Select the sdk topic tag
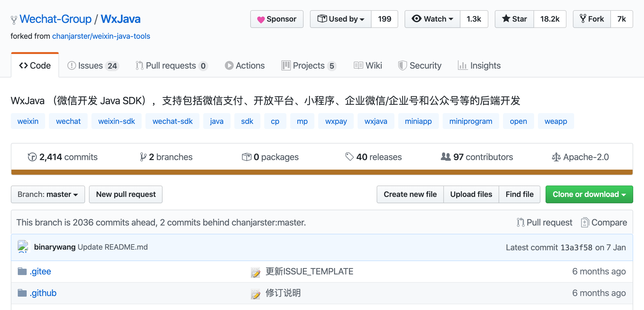The width and height of the screenshot is (644, 310). tap(247, 121)
